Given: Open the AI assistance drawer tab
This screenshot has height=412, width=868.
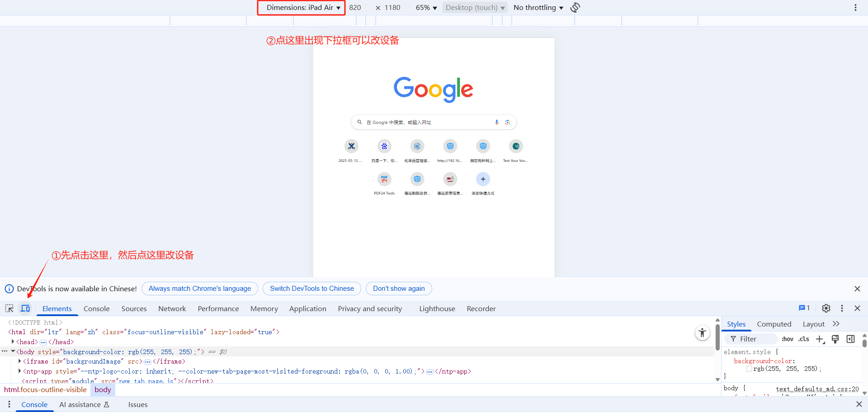Looking at the screenshot, I should point(84,404).
